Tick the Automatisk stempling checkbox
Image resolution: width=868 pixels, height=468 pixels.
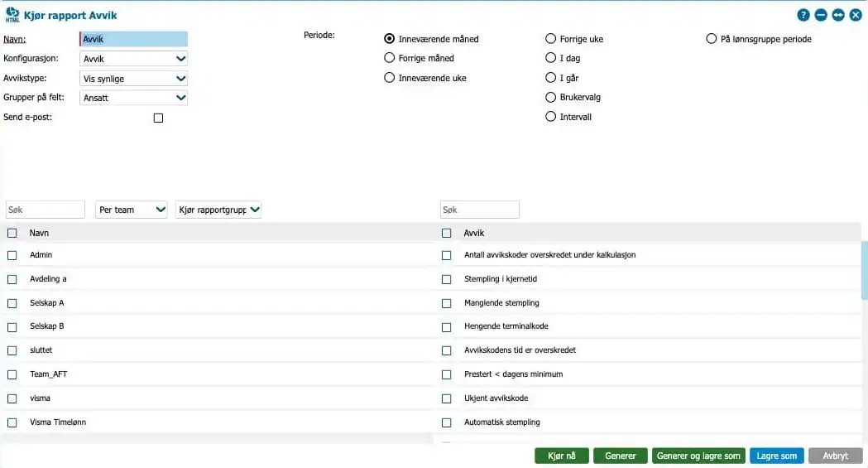coord(447,422)
